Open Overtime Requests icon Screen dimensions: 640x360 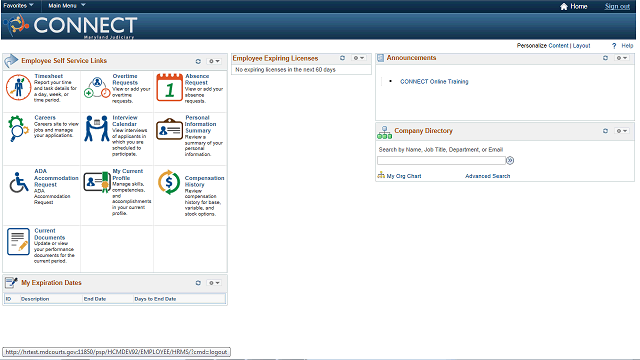coord(97,88)
